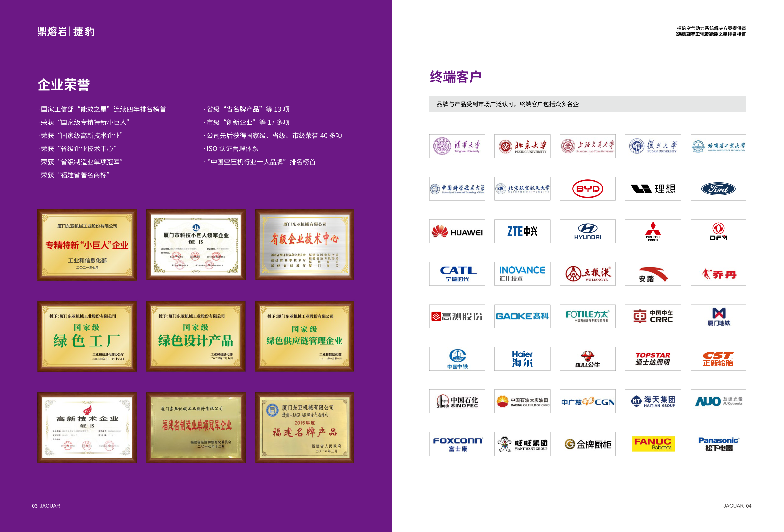Click the INOVANCE 汇川技术 logo

[x=522, y=274]
